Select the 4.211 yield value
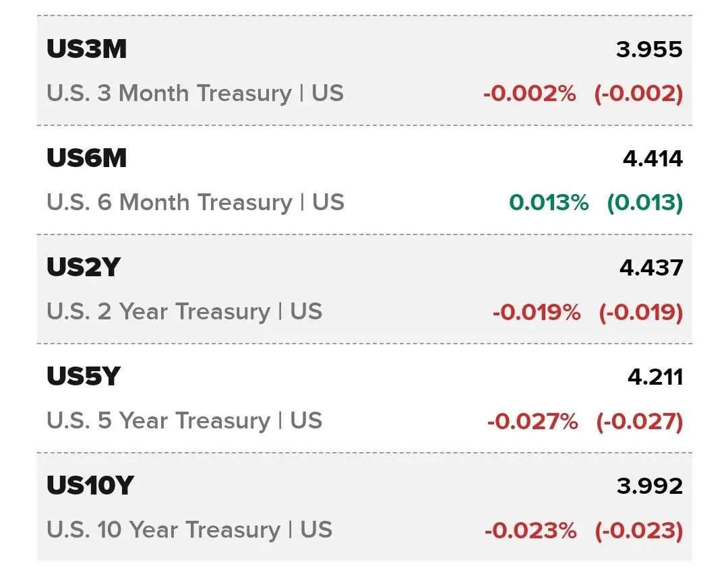Screen dimensions: 728x572 tap(655, 377)
